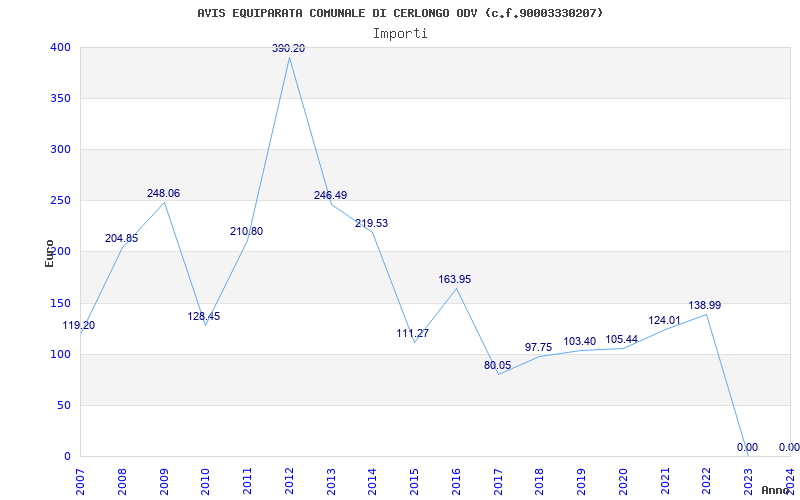Click the Importi subtitle

[x=400, y=34]
